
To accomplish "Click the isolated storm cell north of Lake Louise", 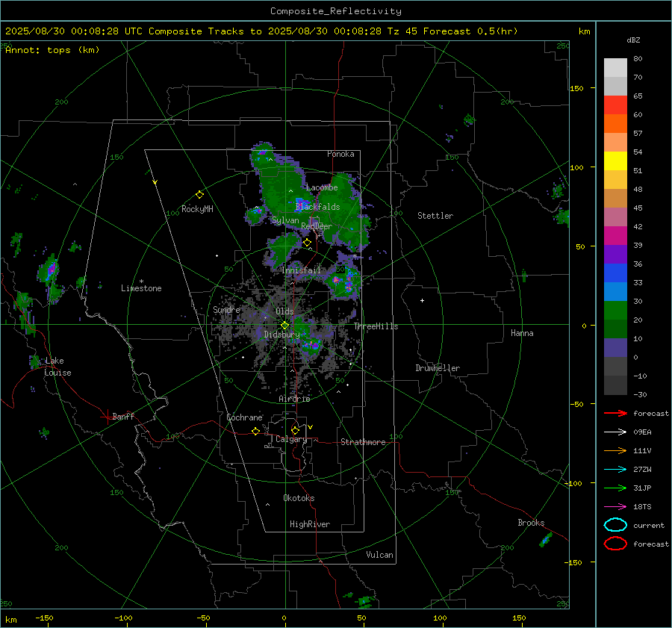I will point(51,271).
